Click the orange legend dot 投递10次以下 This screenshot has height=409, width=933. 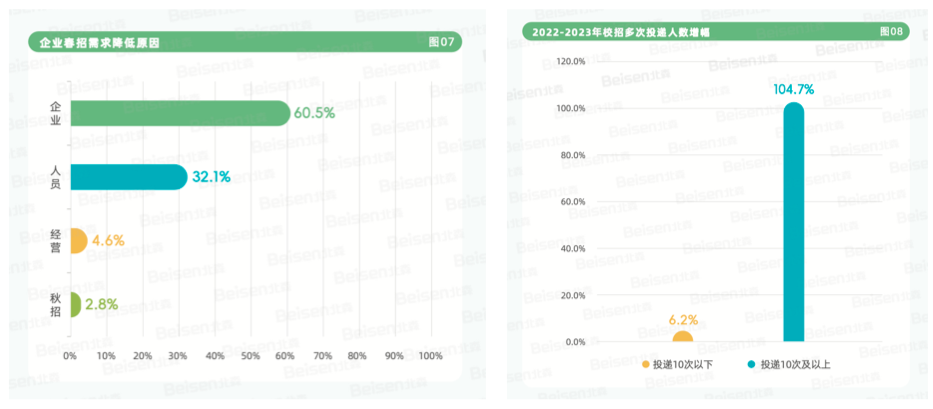(646, 364)
